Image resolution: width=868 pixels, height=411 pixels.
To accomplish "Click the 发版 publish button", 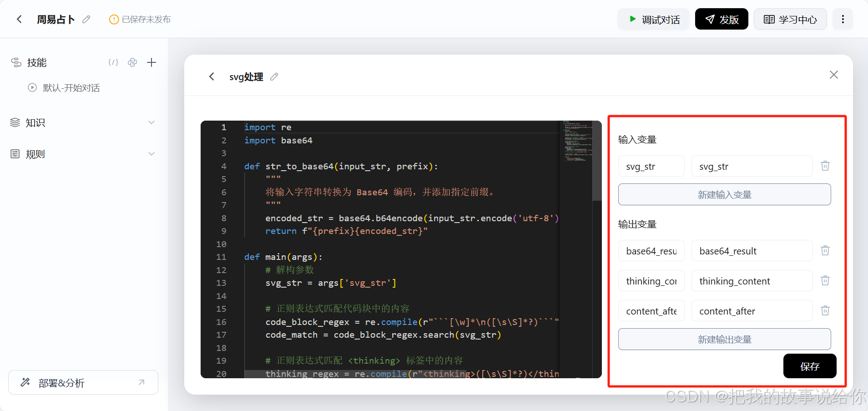I will click(x=722, y=19).
